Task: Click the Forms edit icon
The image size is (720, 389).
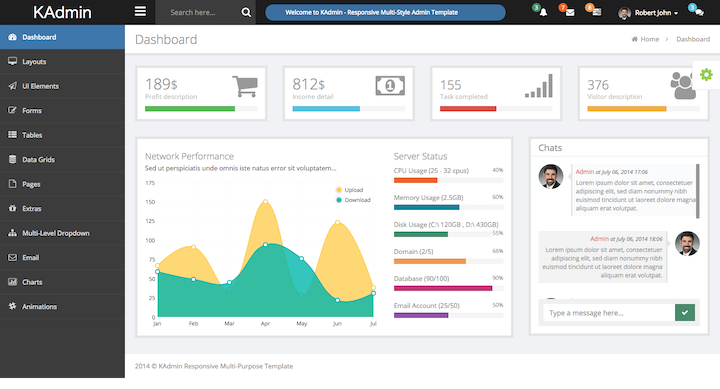Action: click(x=12, y=110)
